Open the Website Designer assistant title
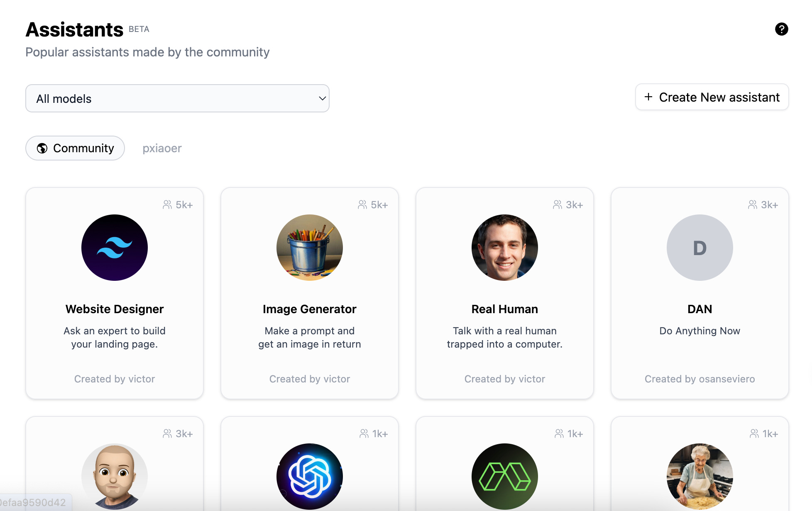Image resolution: width=812 pixels, height=511 pixels. click(115, 309)
